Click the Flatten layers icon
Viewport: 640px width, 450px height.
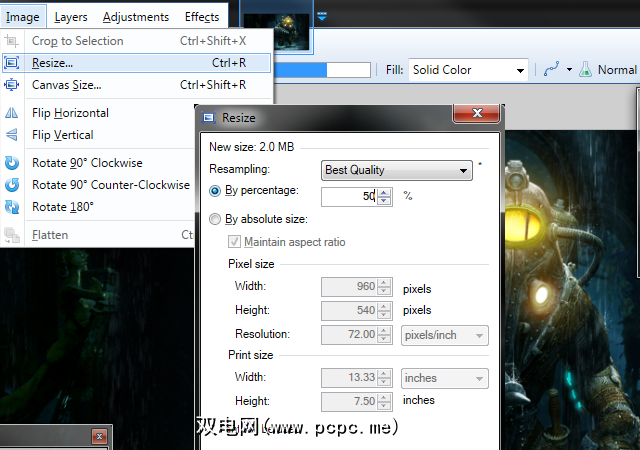pos(11,235)
